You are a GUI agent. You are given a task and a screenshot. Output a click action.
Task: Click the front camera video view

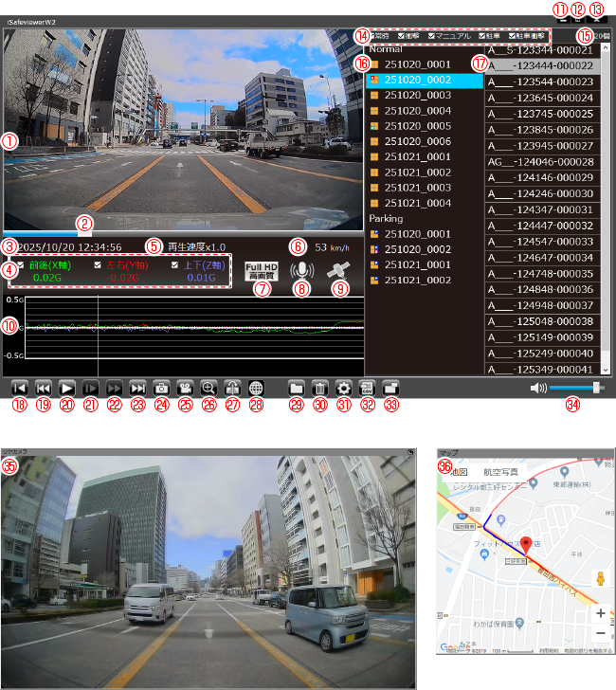184,130
